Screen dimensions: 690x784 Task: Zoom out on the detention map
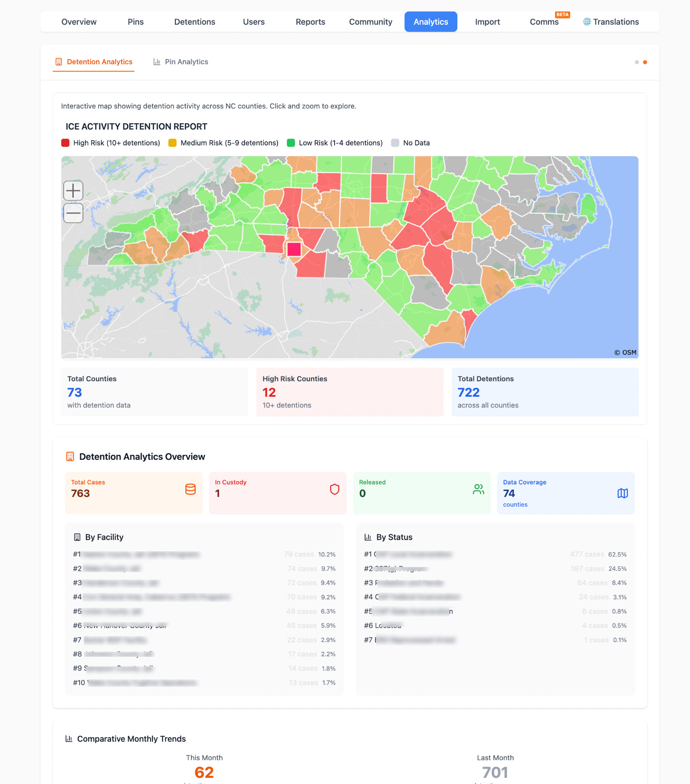pyautogui.click(x=73, y=213)
